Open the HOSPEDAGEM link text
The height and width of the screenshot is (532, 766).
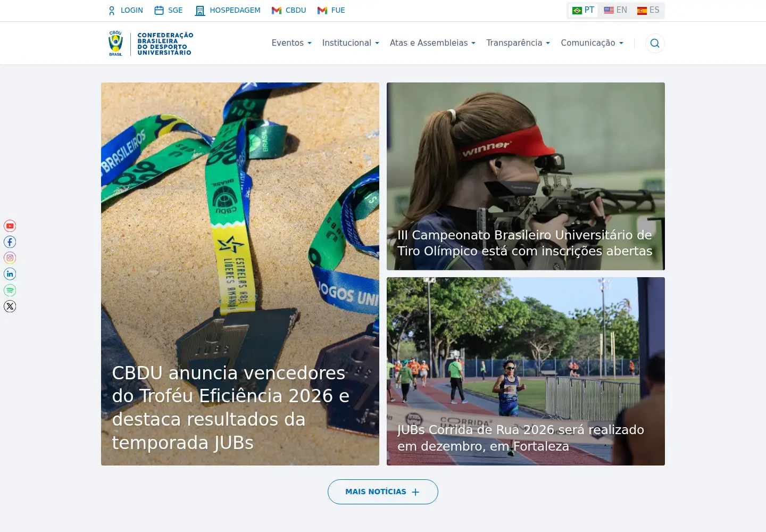point(235,10)
